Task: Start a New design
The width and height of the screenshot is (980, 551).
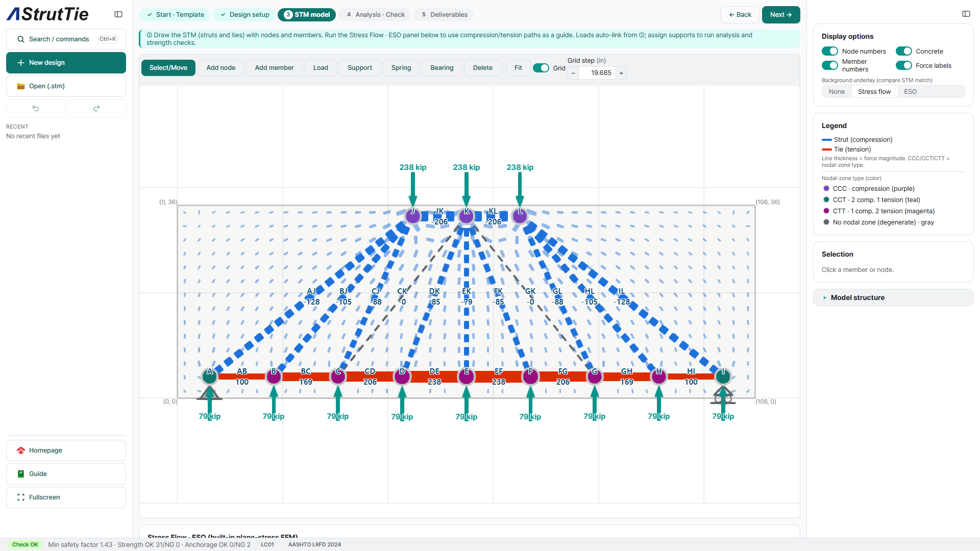Action: click(x=66, y=63)
